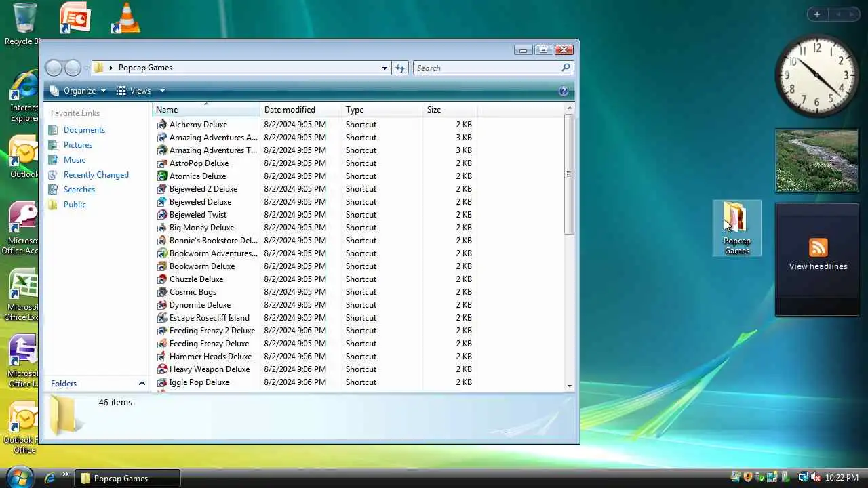Select the Alchemy Deluxe shortcut icon
The width and height of the screenshot is (868, 488).
[162, 125]
